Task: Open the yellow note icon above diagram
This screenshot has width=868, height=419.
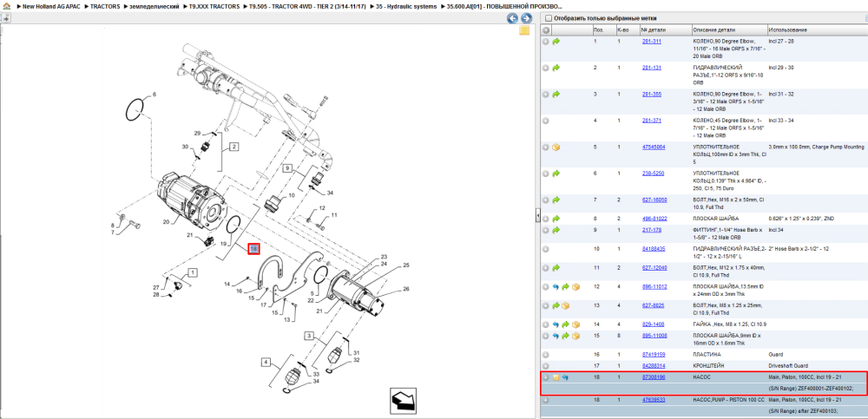Action: (523, 30)
